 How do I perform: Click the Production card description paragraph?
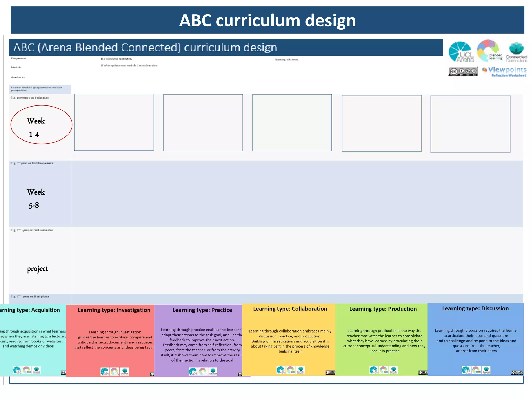pos(384,341)
